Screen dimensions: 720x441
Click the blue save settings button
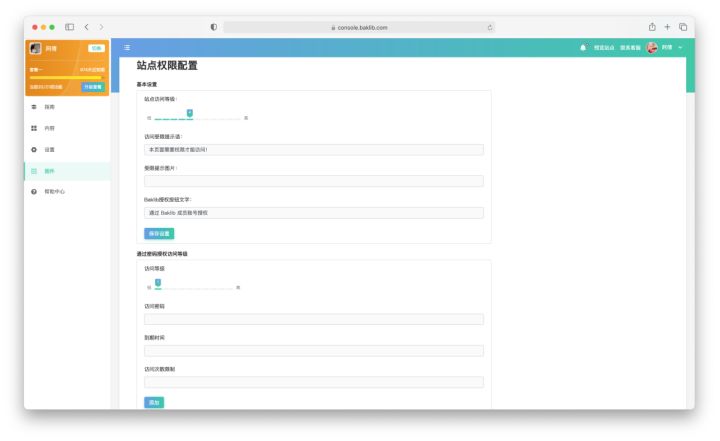[x=159, y=233]
